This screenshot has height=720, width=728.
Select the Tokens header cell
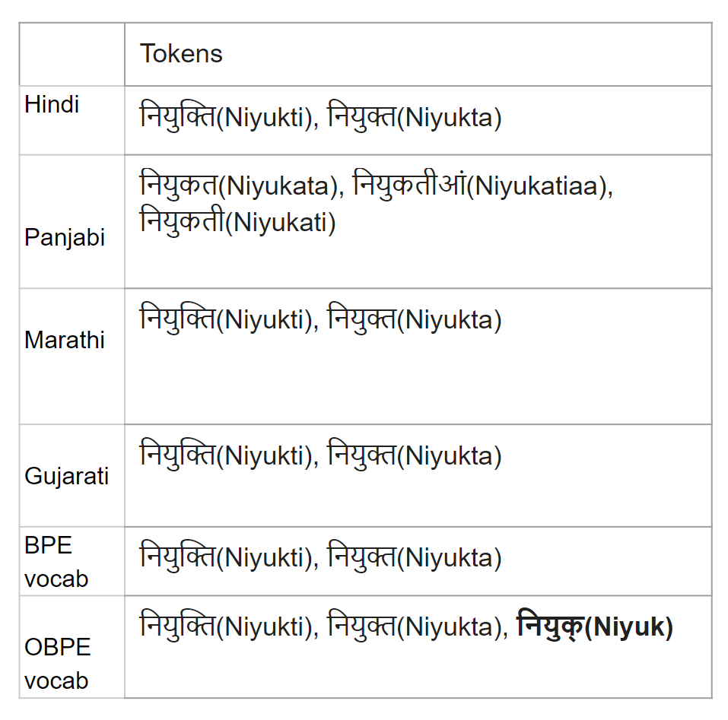click(418, 54)
